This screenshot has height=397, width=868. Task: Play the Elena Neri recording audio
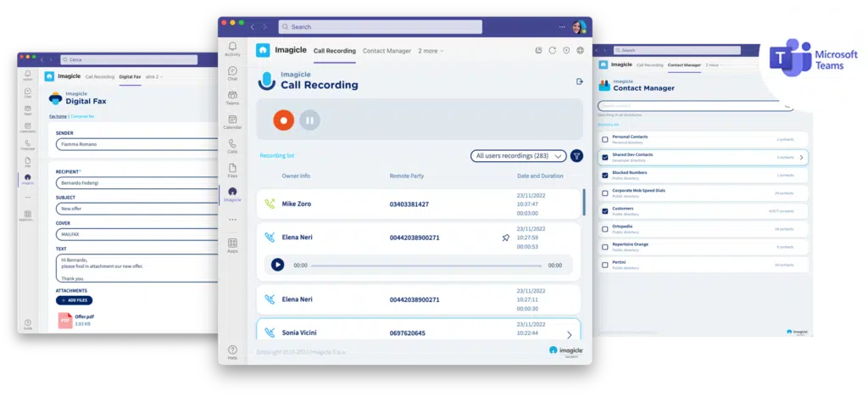(x=277, y=265)
